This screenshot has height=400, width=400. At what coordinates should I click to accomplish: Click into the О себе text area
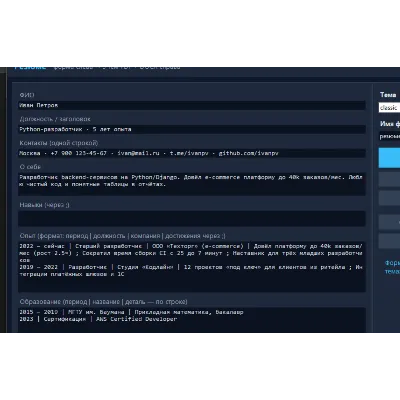tap(192, 184)
